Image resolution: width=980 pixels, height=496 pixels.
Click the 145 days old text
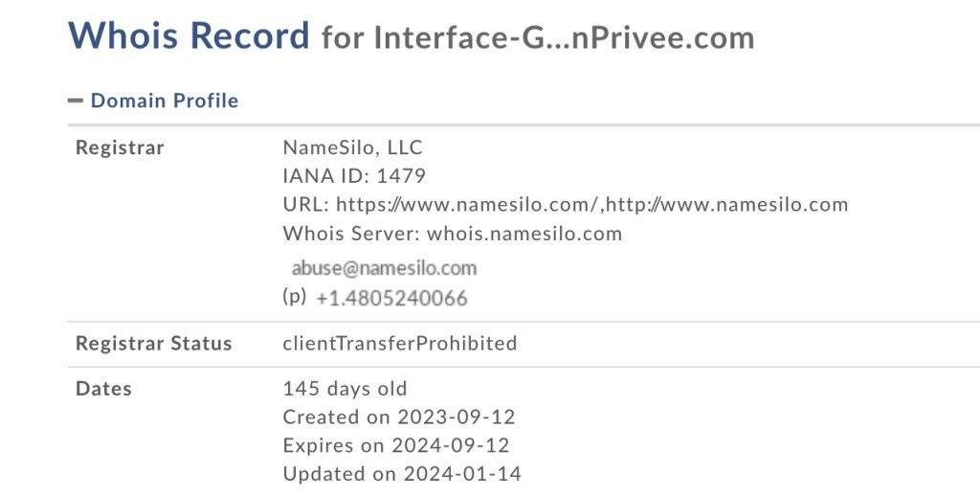coord(345,389)
